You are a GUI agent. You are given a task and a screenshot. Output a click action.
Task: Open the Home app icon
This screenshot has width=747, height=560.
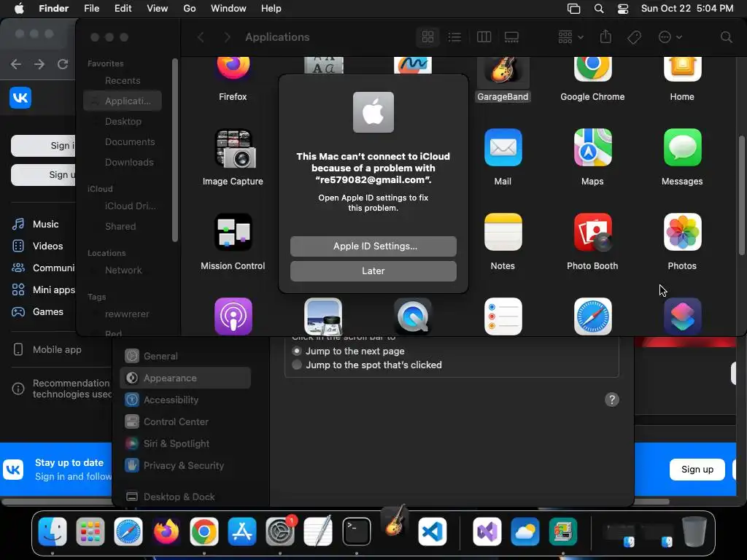[x=682, y=69]
